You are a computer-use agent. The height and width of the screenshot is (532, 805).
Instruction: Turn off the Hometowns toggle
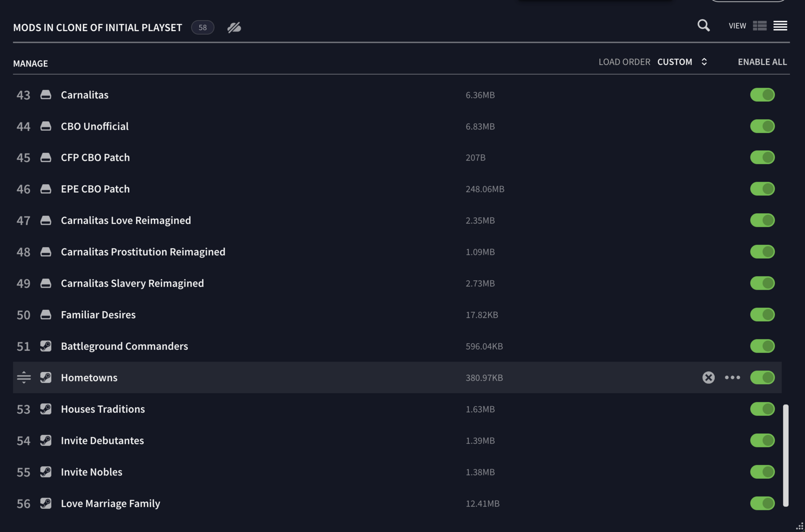(x=763, y=377)
